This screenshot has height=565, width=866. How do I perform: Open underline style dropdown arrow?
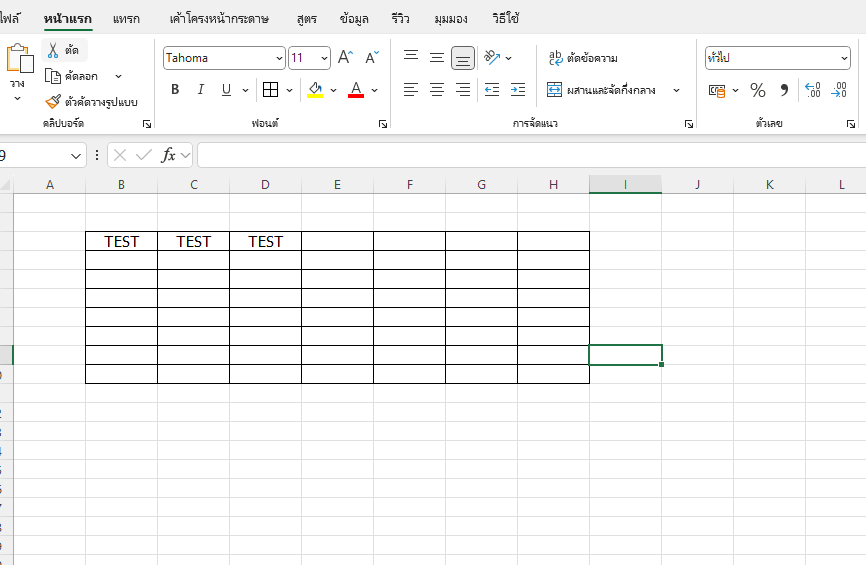coord(245,90)
